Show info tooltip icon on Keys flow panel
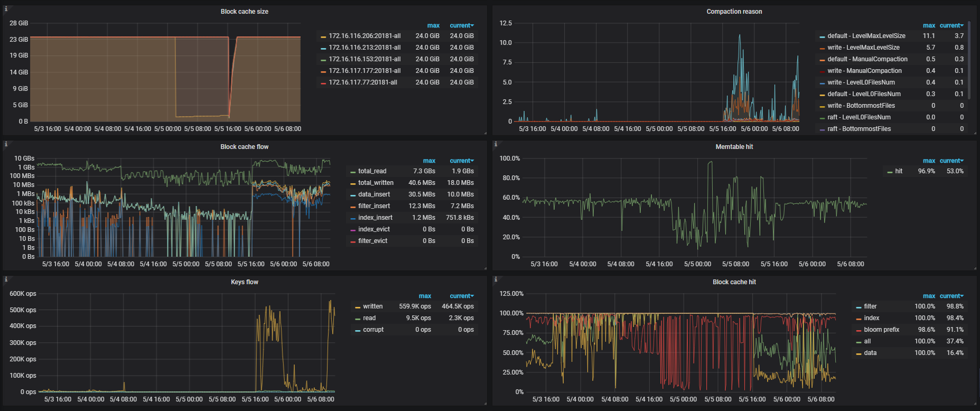This screenshot has width=980, height=411. click(6, 279)
